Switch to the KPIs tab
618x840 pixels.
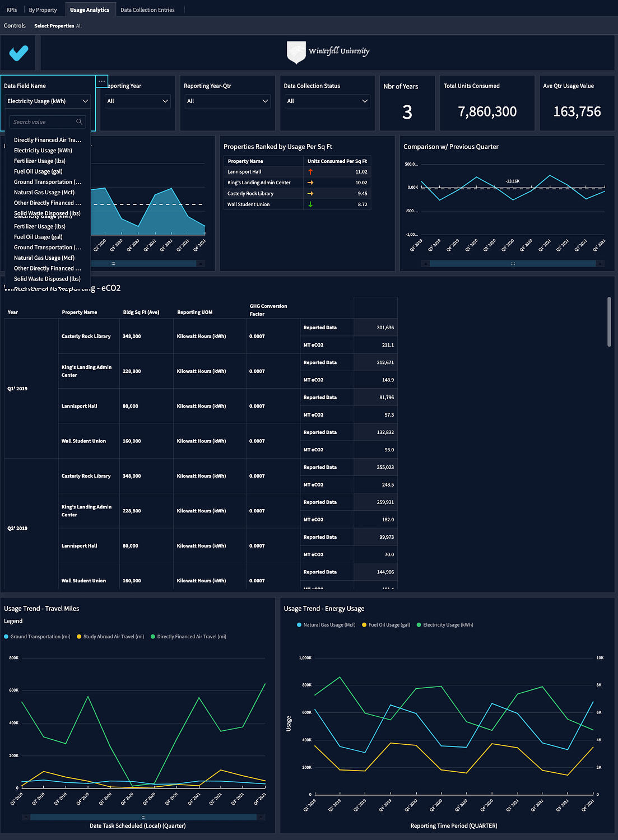[12, 10]
